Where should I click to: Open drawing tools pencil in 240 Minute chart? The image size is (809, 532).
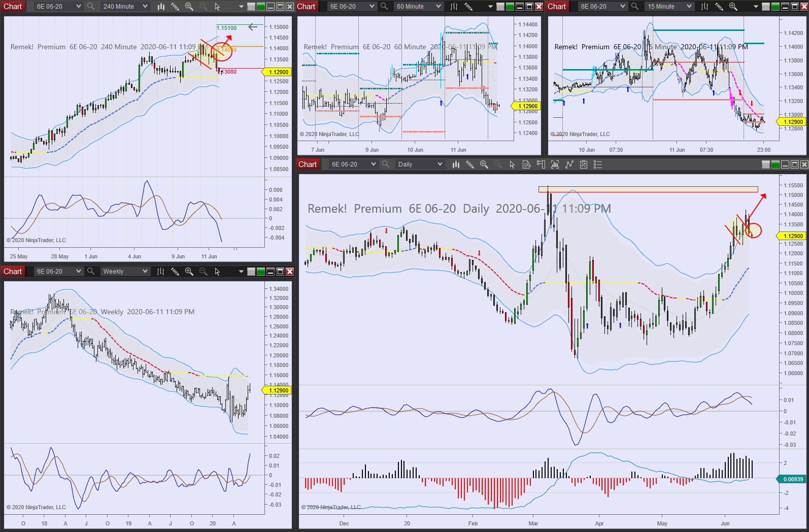pyautogui.click(x=175, y=6)
